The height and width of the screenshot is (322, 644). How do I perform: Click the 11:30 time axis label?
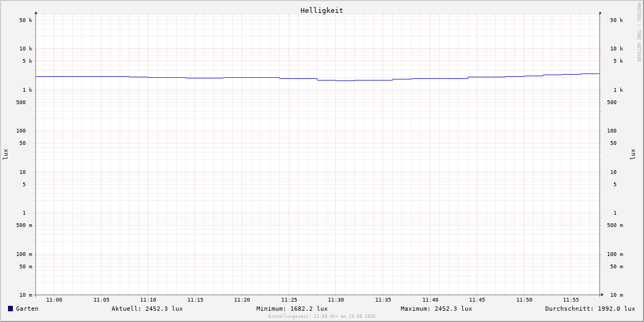pyautogui.click(x=336, y=300)
